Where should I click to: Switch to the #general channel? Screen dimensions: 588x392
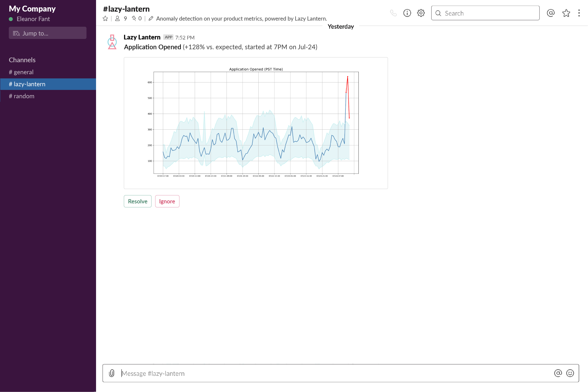click(x=24, y=72)
